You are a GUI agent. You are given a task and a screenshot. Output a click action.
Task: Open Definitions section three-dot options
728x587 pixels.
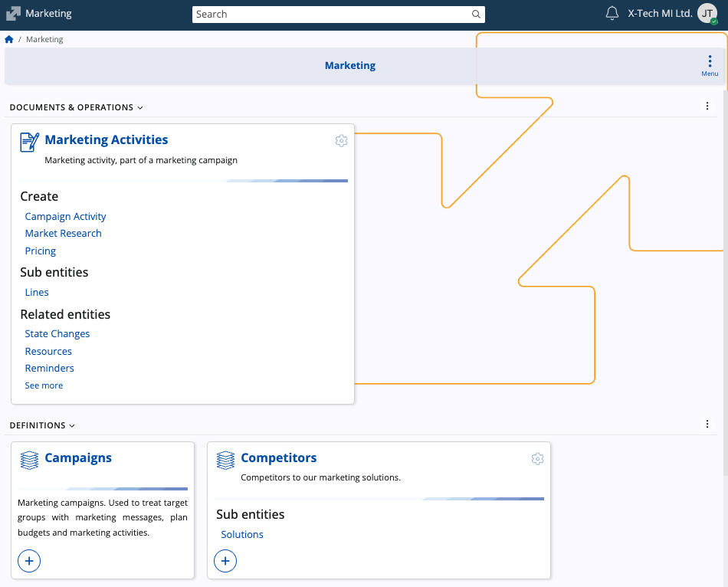pyautogui.click(x=707, y=425)
